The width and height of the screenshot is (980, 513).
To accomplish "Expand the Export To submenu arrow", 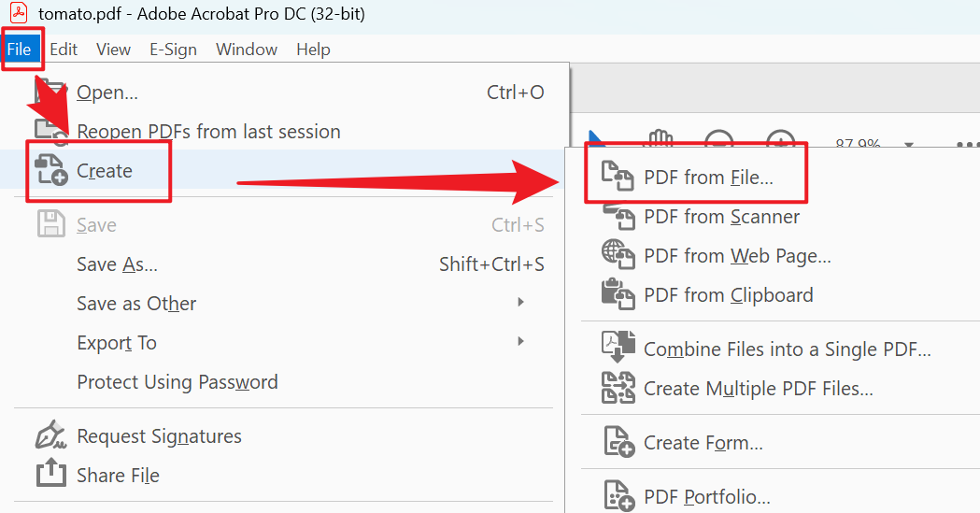I will pyautogui.click(x=521, y=342).
